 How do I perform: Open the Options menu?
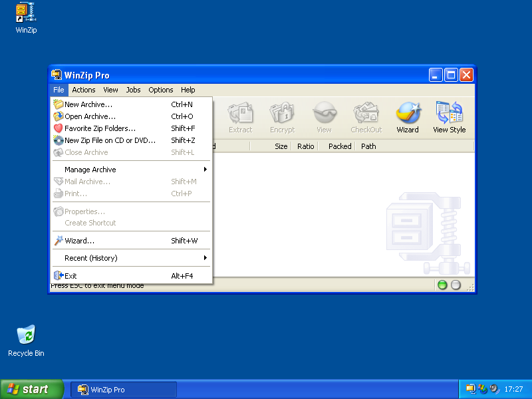pos(161,90)
